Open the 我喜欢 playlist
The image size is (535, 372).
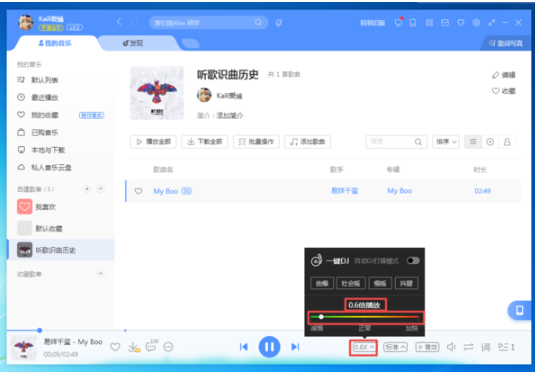[61, 207]
